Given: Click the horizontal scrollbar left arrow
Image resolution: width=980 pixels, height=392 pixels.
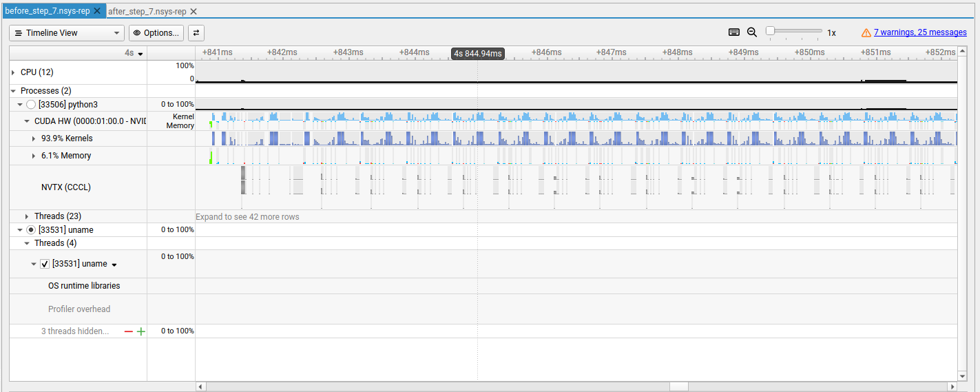Looking at the screenshot, I should click(x=200, y=386).
